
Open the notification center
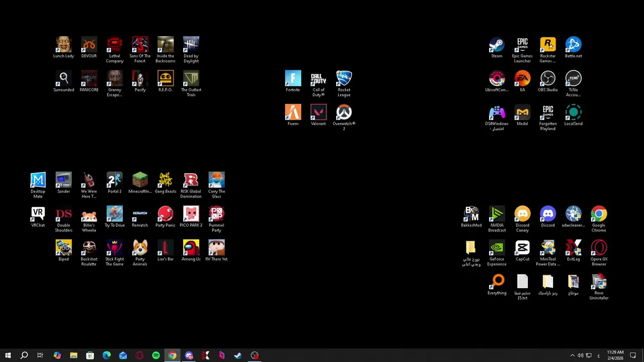pyautogui.click(x=633, y=355)
